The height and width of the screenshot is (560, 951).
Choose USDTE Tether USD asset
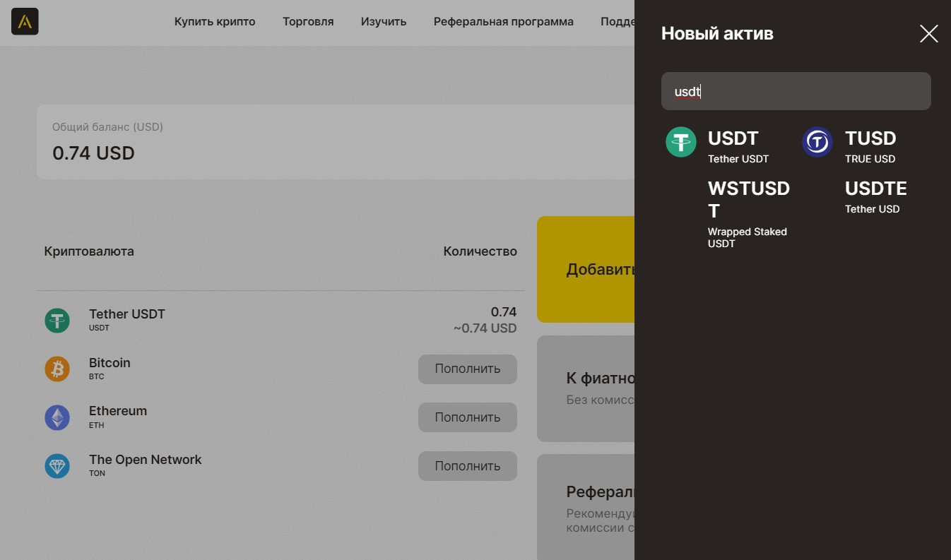tap(875, 196)
